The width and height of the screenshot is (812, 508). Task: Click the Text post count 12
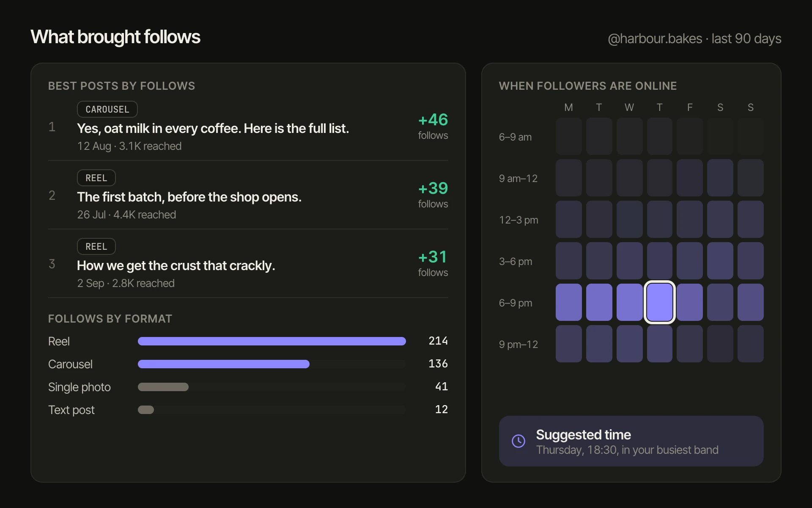click(442, 409)
